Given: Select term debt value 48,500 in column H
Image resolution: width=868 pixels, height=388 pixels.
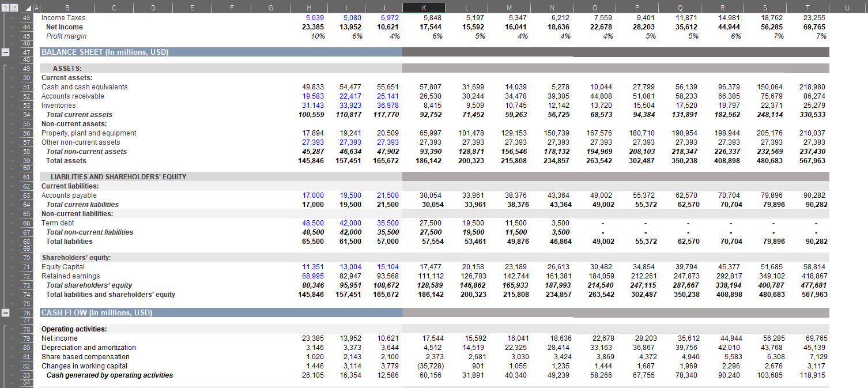Looking at the screenshot, I should [x=313, y=223].
